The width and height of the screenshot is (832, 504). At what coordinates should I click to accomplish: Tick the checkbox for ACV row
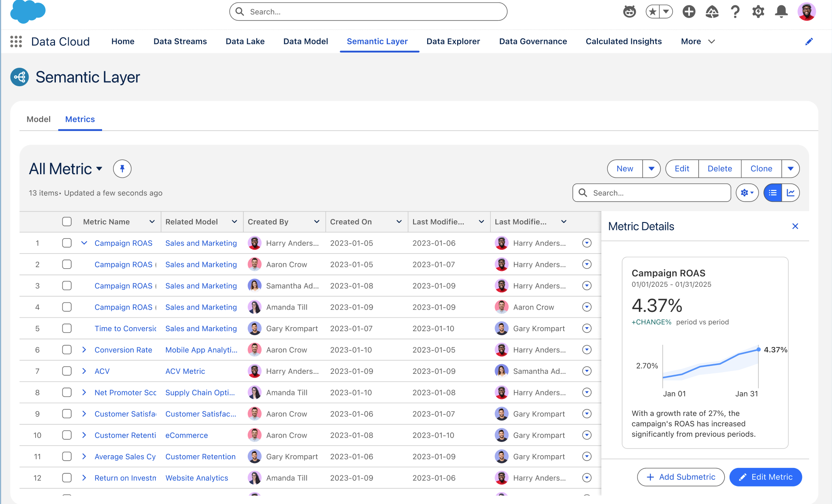pyautogui.click(x=67, y=371)
